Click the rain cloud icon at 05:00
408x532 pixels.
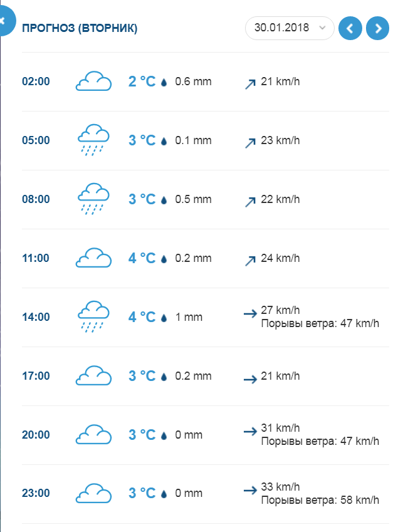click(x=93, y=140)
